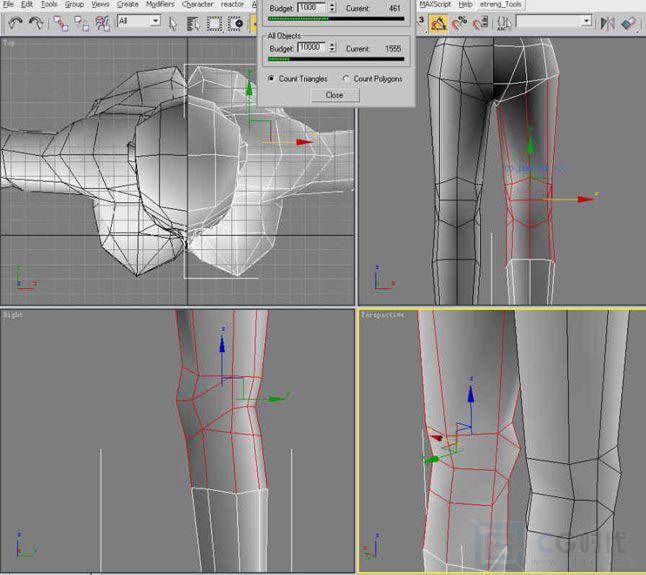Open the Help menu
This screenshot has width=646, height=575.
466,5
